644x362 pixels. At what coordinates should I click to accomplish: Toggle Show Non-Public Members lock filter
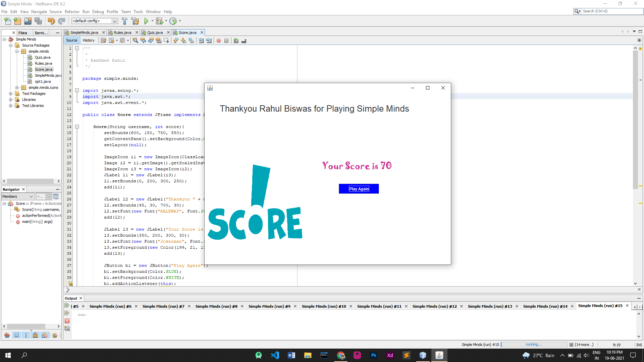[35, 335]
